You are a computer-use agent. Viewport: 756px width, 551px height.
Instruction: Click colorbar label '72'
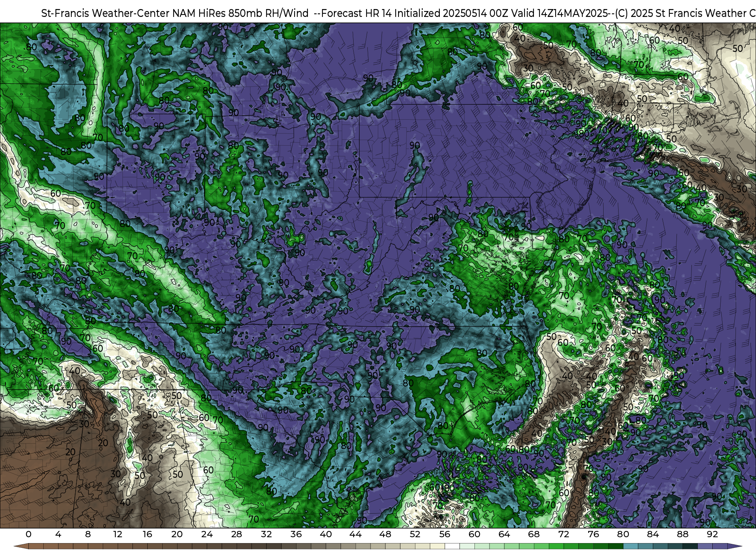tap(563, 534)
